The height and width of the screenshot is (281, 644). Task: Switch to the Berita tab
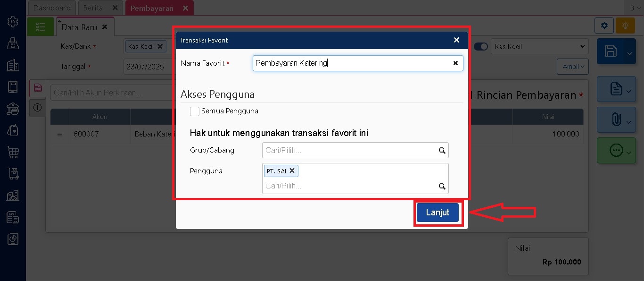(93, 8)
